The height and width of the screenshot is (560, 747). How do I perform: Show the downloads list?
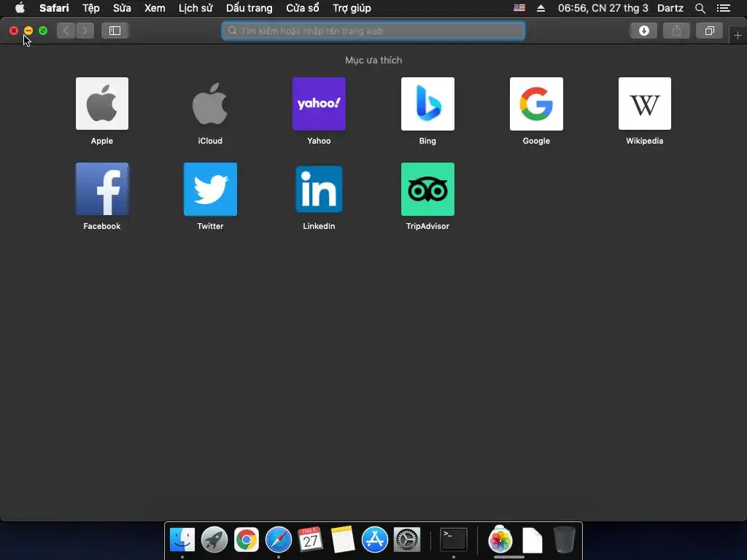tap(643, 31)
